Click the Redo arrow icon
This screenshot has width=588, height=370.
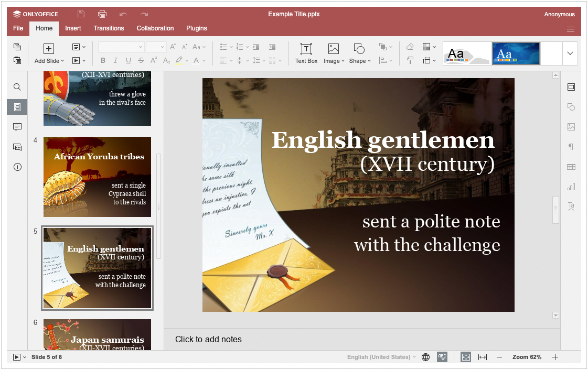click(144, 14)
